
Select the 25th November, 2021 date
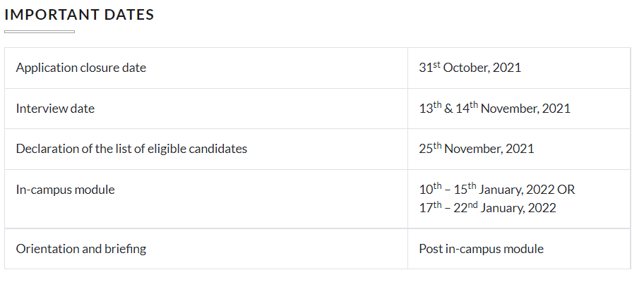(x=477, y=148)
